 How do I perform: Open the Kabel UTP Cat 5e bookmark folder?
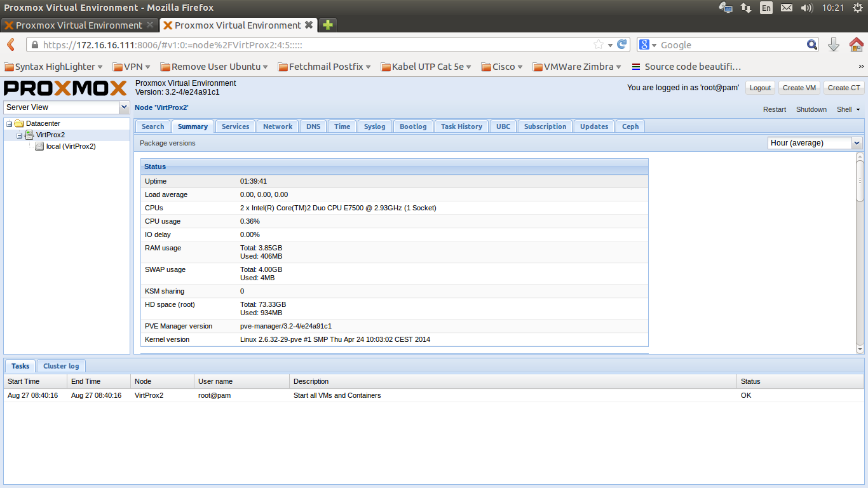pyautogui.click(x=427, y=67)
